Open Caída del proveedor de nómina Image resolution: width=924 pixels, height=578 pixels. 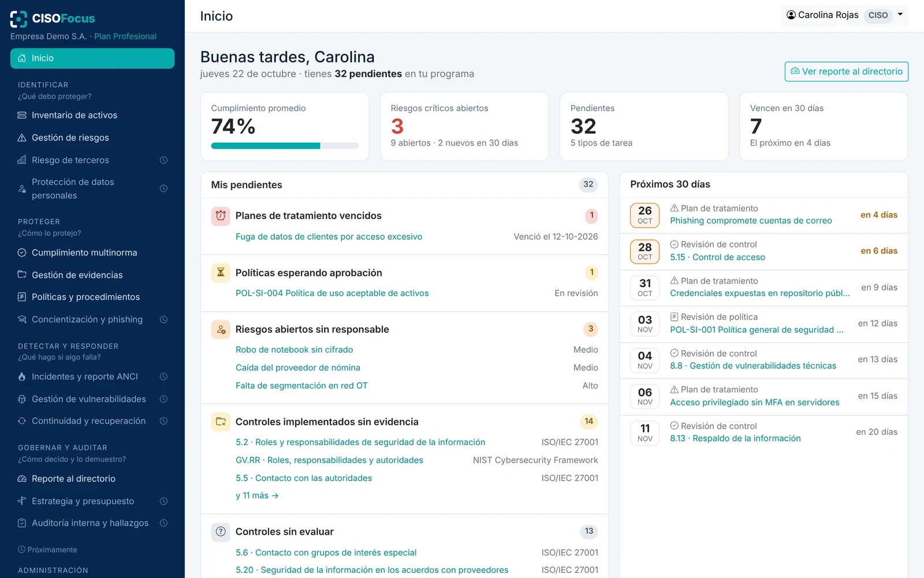point(298,368)
